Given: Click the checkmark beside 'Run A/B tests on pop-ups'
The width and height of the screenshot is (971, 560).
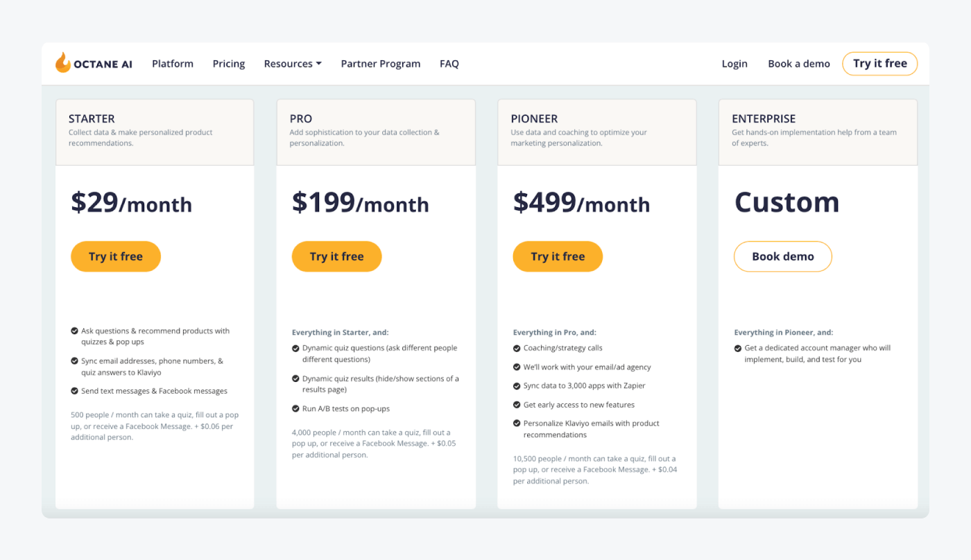Looking at the screenshot, I should [x=295, y=408].
